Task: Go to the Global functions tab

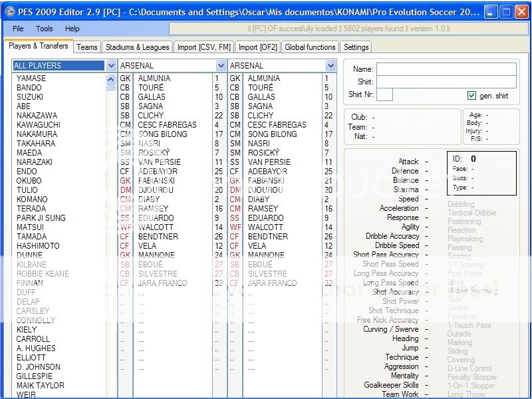Action: point(310,47)
